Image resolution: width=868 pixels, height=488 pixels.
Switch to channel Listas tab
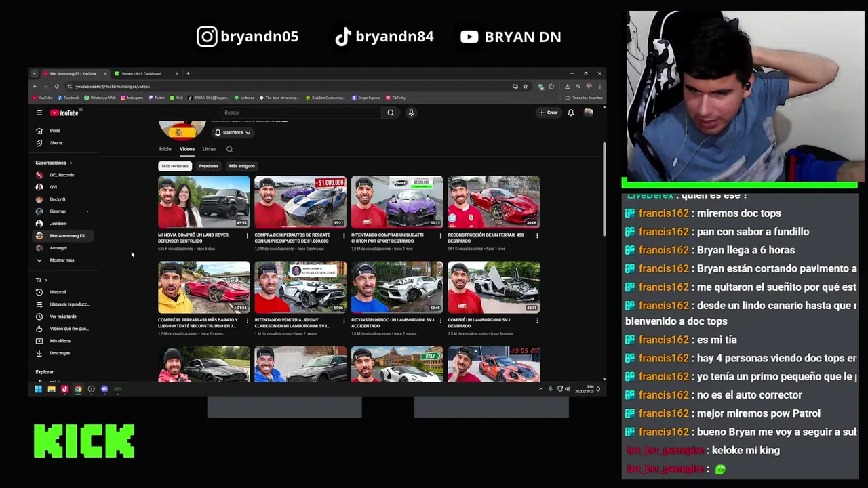pyautogui.click(x=209, y=149)
